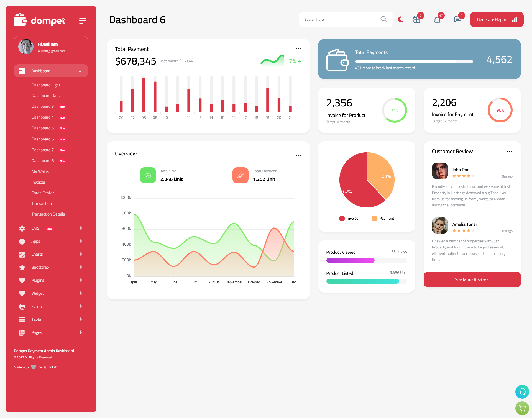Image resolution: width=532 pixels, height=418 pixels.
Task: Click the See More Reviews button
Action: click(472, 279)
